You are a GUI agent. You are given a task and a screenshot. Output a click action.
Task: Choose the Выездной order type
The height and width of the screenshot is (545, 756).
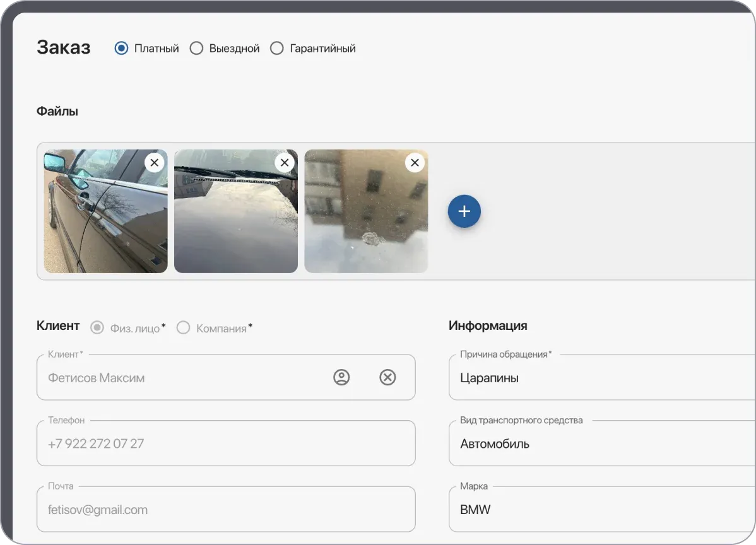(x=197, y=49)
